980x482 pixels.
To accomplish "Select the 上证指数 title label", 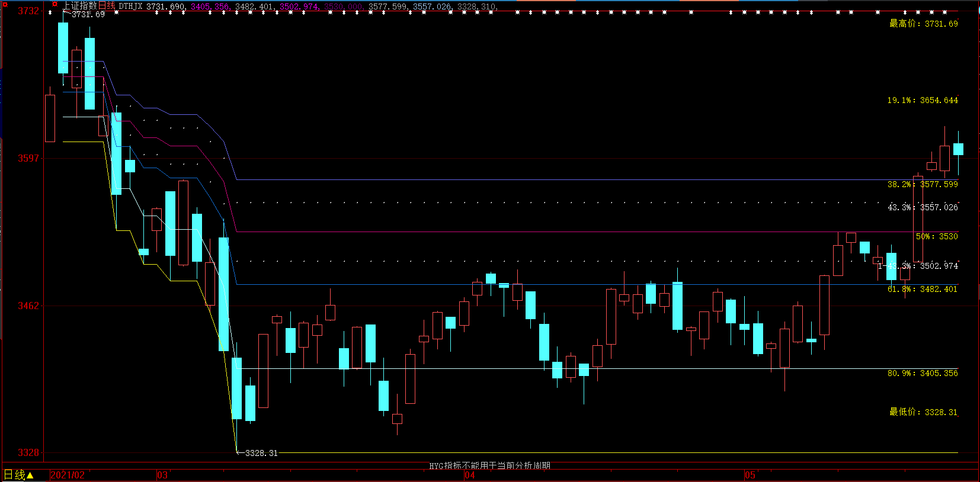I will point(80,6).
